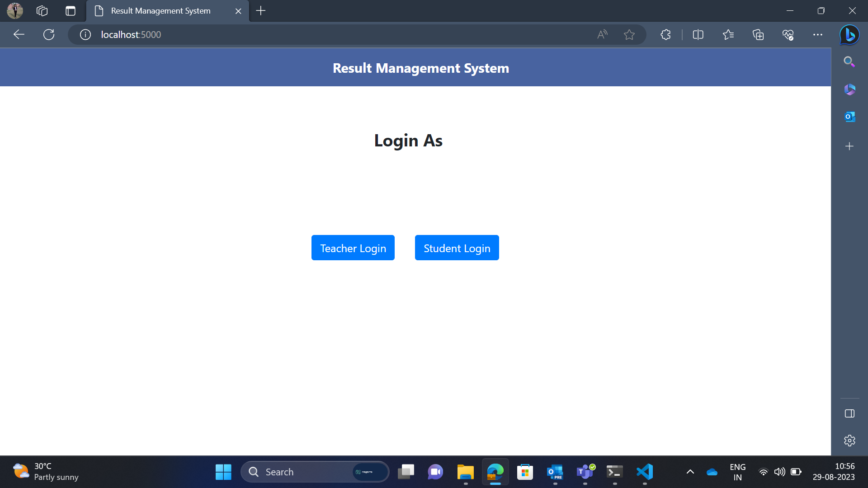Image resolution: width=868 pixels, height=488 pixels.
Task: Open Settings and more ellipsis menu
Action: (x=818, y=34)
